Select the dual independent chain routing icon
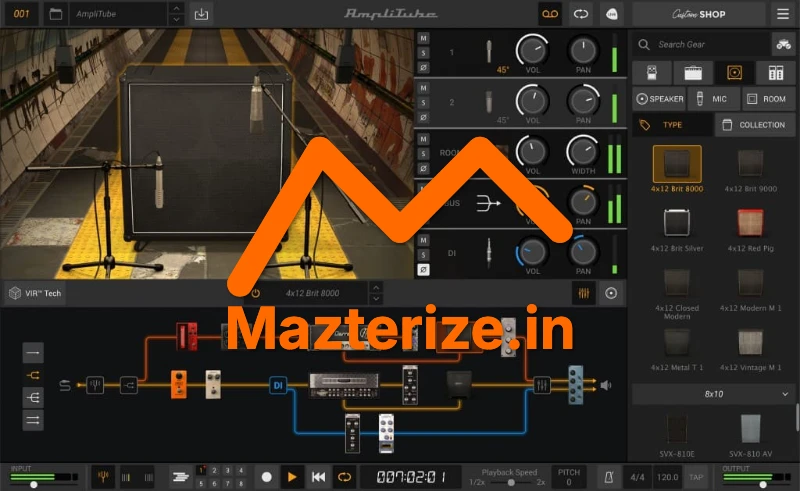This screenshot has height=491, width=800. click(33, 420)
